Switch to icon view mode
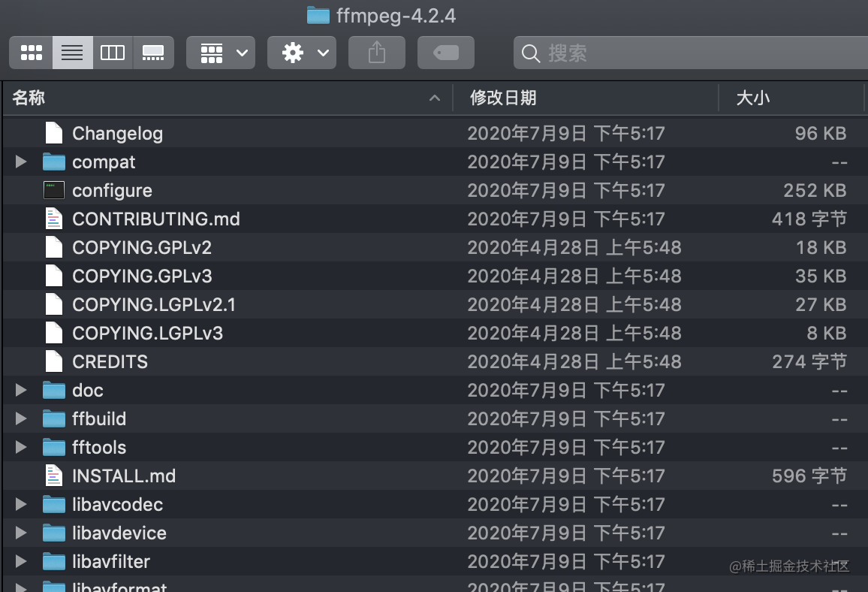This screenshot has width=868, height=592. click(30, 53)
